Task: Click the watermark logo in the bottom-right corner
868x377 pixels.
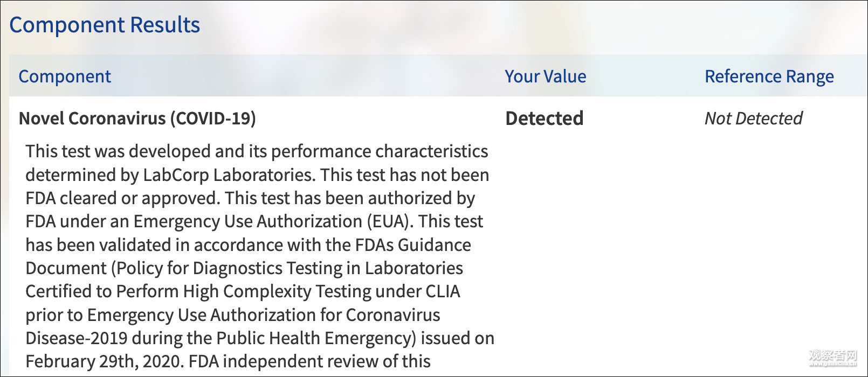Action: [832, 357]
